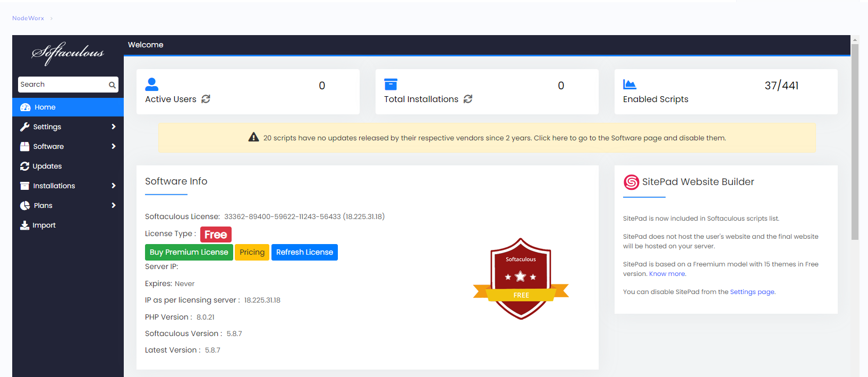
Task: Click the Active Users label
Action: click(x=171, y=99)
